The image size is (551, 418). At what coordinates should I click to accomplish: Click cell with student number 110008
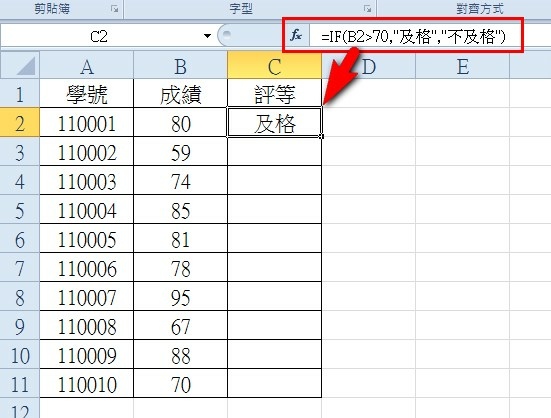pos(86,325)
